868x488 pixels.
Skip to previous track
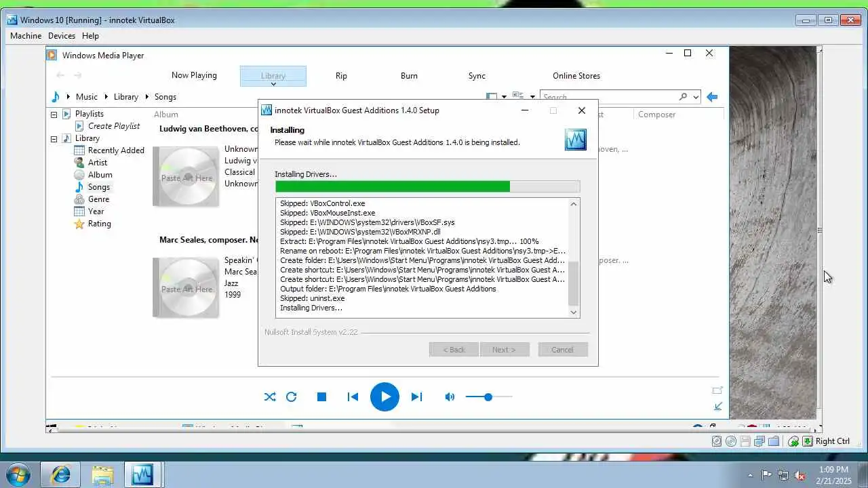point(353,397)
